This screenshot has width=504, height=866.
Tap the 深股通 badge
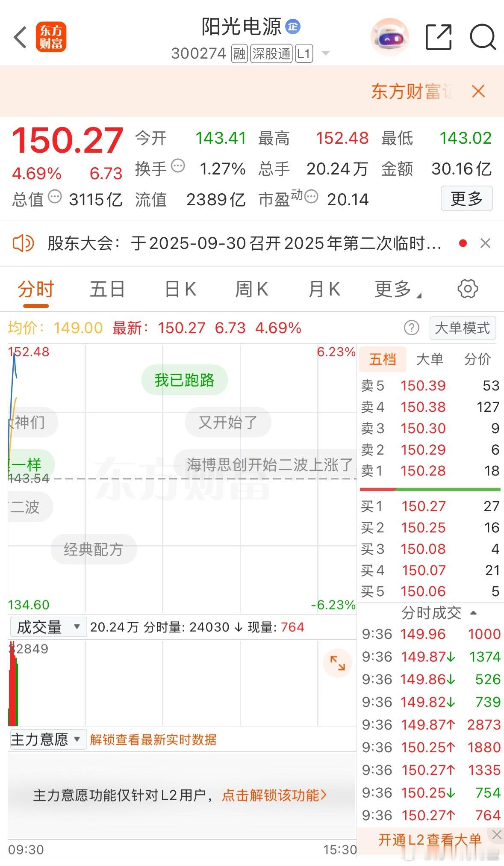point(271,54)
